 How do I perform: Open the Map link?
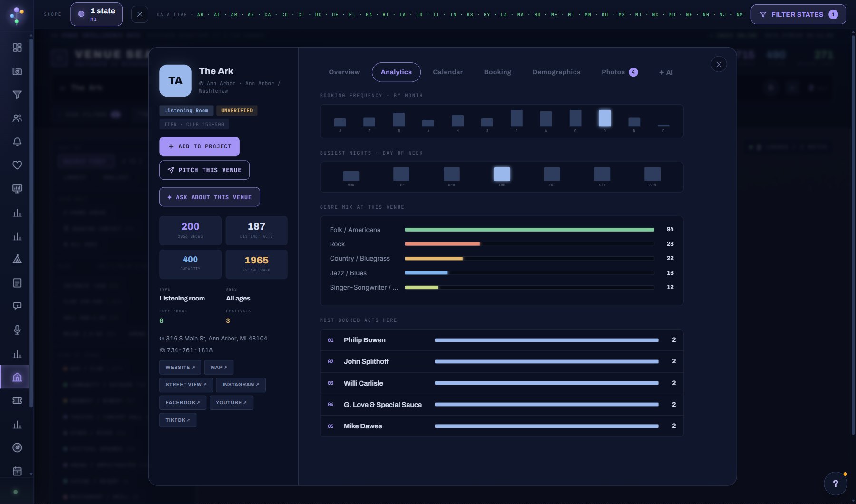coord(219,368)
